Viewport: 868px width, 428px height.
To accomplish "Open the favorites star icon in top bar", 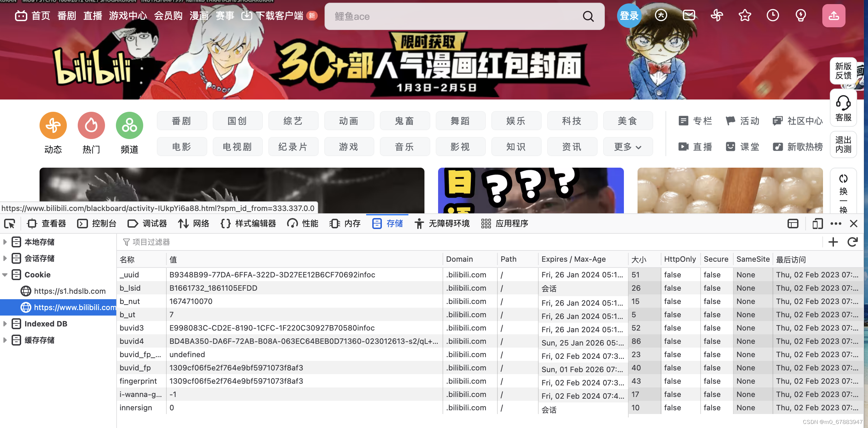I will coord(745,15).
